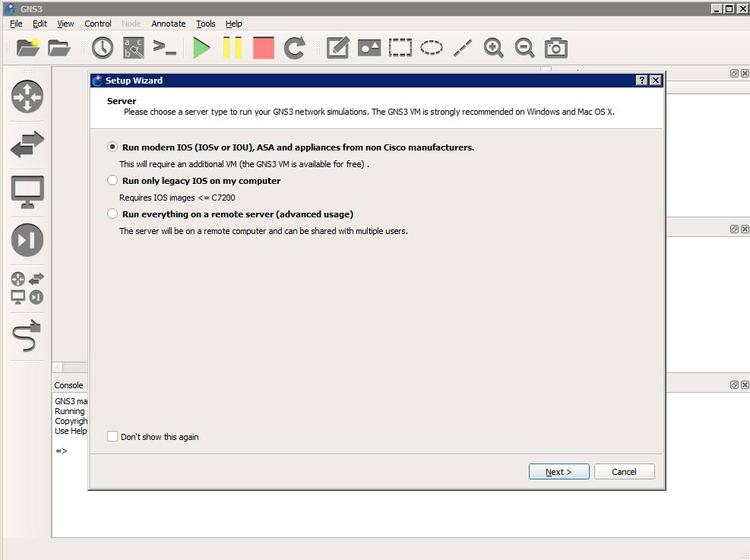Toggle show interface labels icon
The width and height of the screenshot is (750, 560).
pos(134,48)
